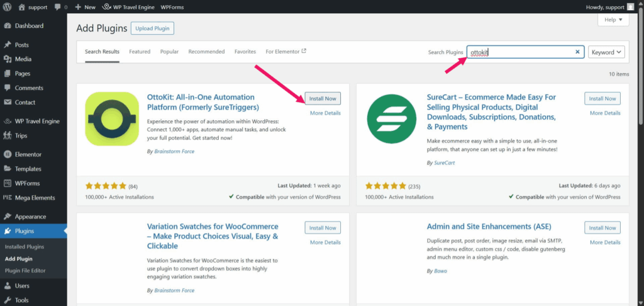This screenshot has width=644, height=306.
Task: Clear the plugin search with the X icon
Action: (577, 52)
